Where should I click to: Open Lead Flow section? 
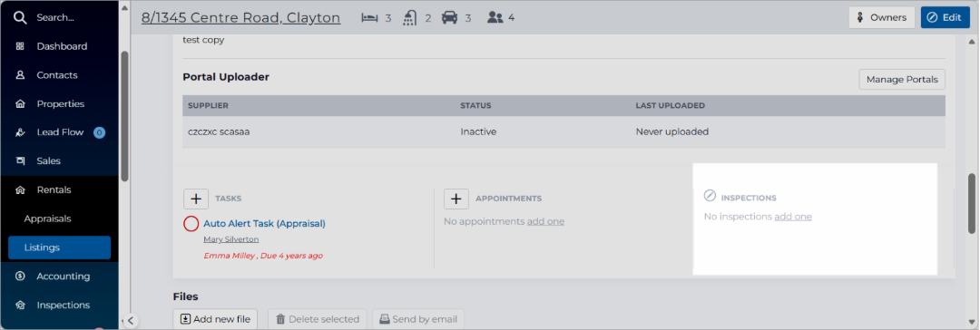[60, 132]
